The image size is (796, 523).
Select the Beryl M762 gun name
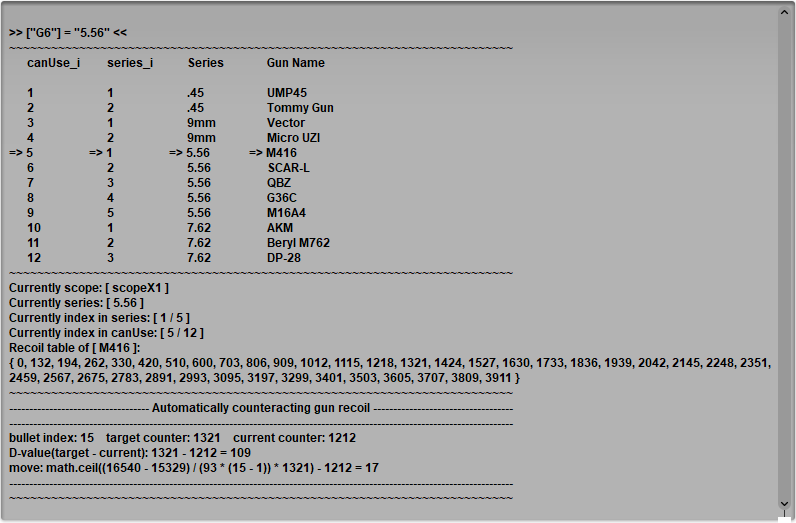coord(298,243)
